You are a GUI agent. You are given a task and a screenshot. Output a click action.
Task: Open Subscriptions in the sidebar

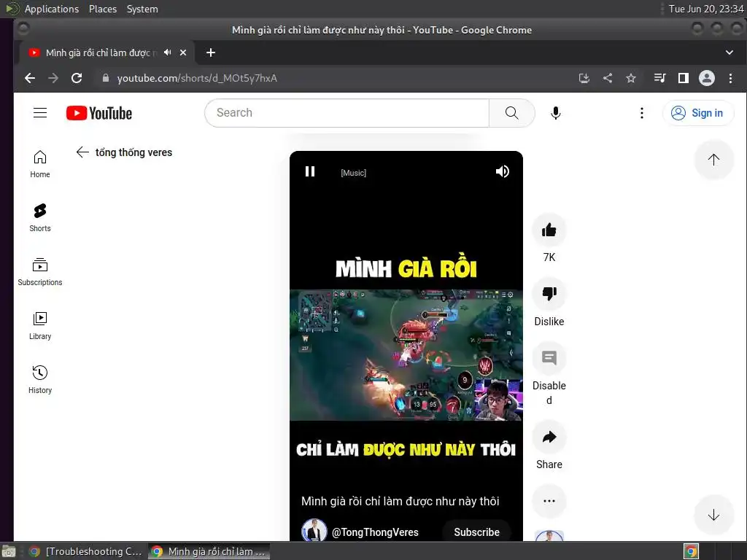tap(40, 272)
